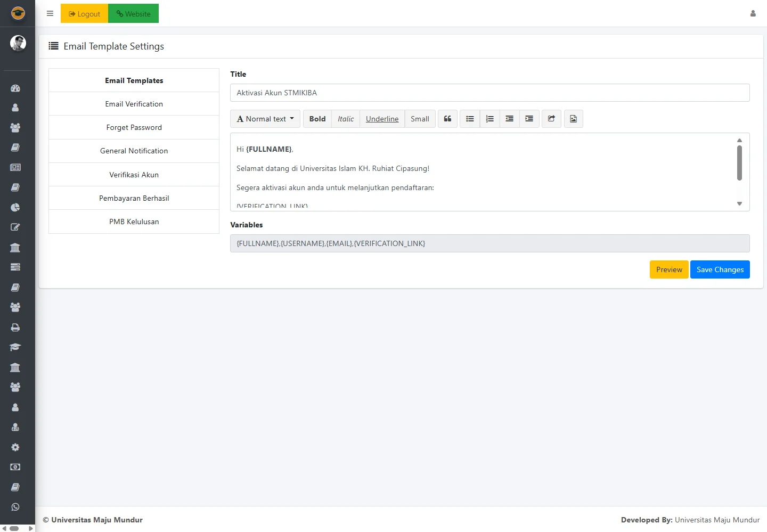Click the insert link share icon
767x532 pixels.
[x=551, y=119]
